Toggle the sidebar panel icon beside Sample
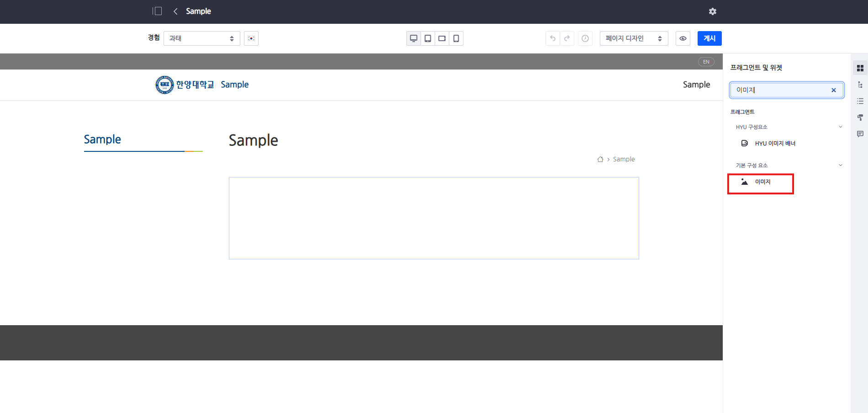Viewport: 868px width, 413px height. (157, 11)
